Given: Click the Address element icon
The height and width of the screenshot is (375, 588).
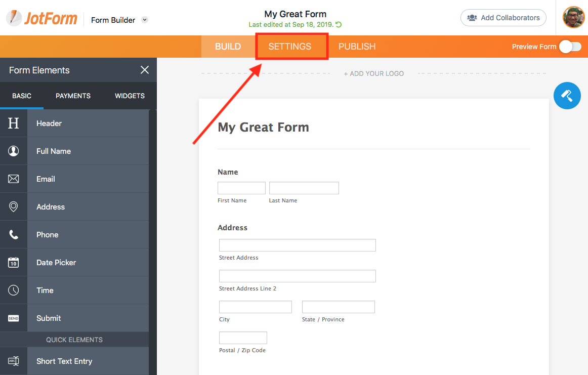Looking at the screenshot, I should pos(14,206).
